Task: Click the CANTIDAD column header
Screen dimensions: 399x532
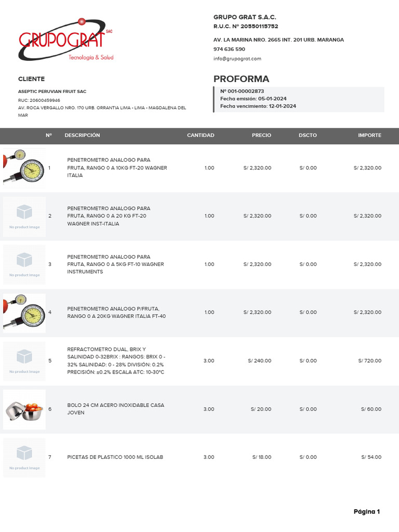Action: click(x=201, y=135)
